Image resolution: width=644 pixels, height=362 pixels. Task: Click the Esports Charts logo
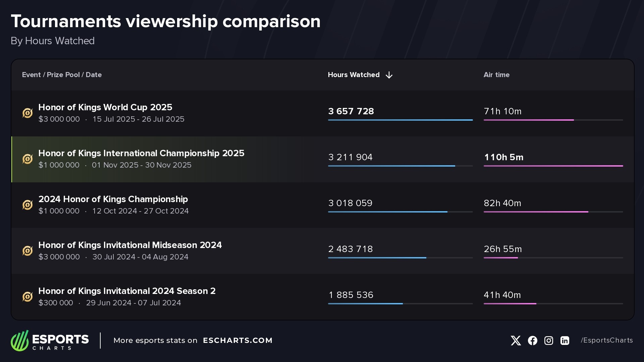coord(50,341)
